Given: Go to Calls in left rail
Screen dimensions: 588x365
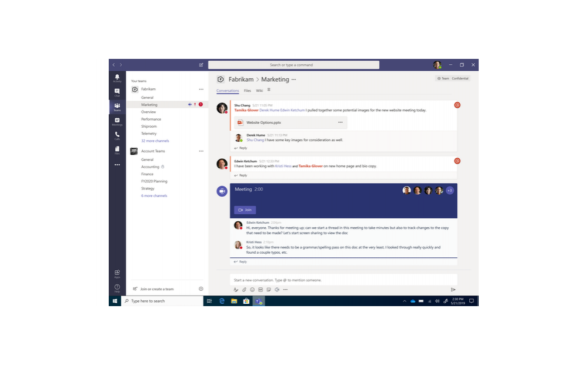Looking at the screenshot, I should (117, 135).
